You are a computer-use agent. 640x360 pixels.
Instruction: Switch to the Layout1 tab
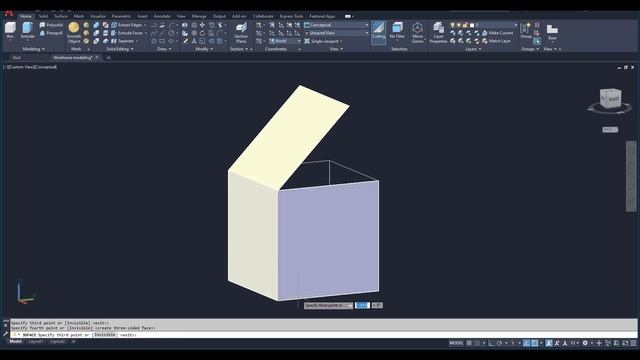(x=36, y=341)
